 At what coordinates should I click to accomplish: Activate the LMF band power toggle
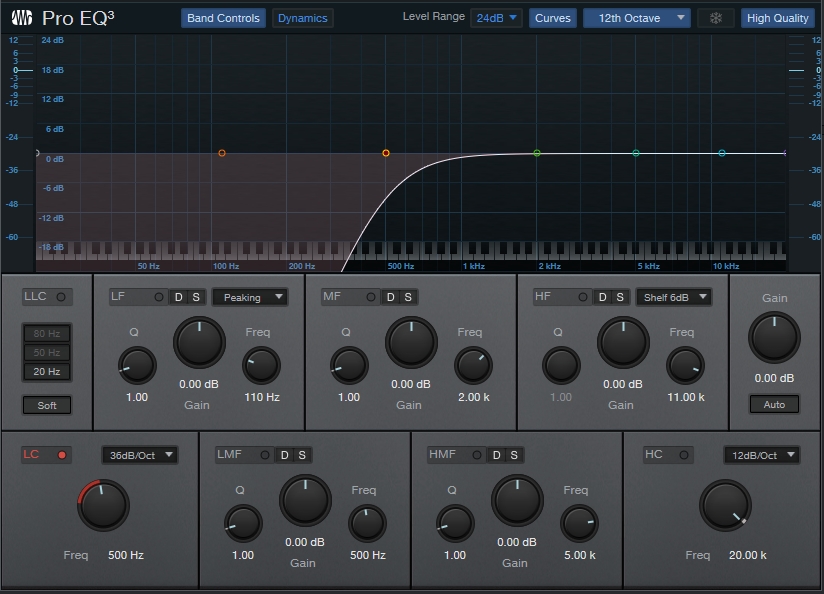click(x=265, y=455)
